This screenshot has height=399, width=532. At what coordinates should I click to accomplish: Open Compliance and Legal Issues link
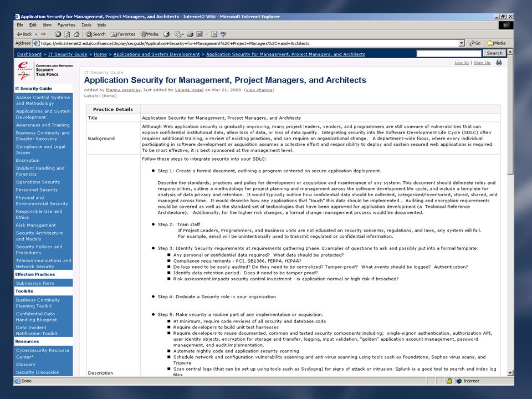tap(40, 150)
